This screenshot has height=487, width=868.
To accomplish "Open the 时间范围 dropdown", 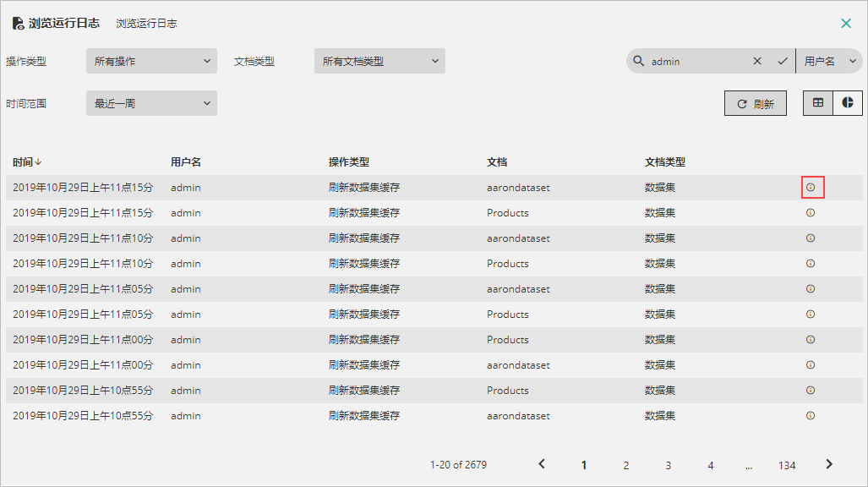I will pyautogui.click(x=151, y=103).
